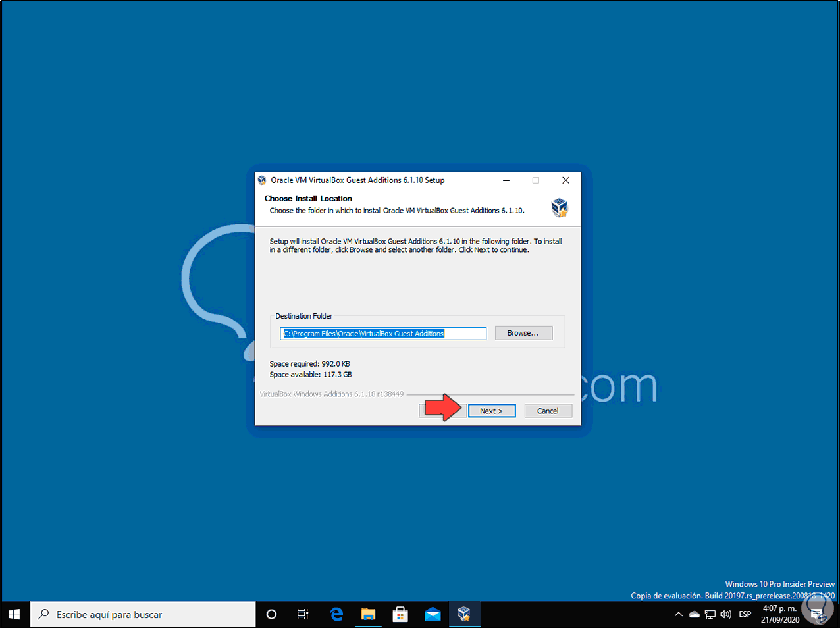Viewport: 840px width, 628px height.
Task: Open Microsoft Store from the taskbar
Action: coord(400,614)
